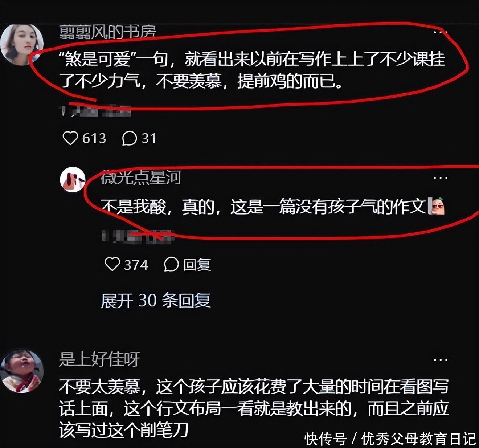
Task: Click the 快传号 watermark text
Action: [x=326, y=439]
